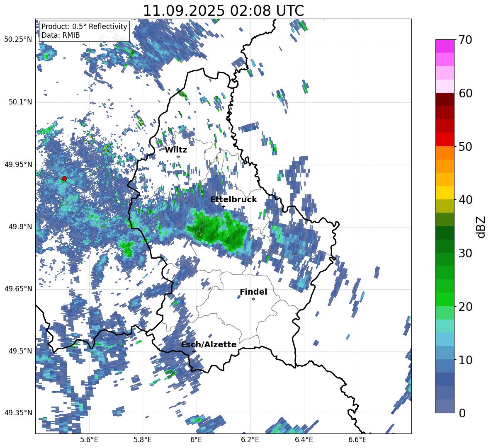Click the Ettelbruck city label
The image size is (491, 448).
[233, 200]
